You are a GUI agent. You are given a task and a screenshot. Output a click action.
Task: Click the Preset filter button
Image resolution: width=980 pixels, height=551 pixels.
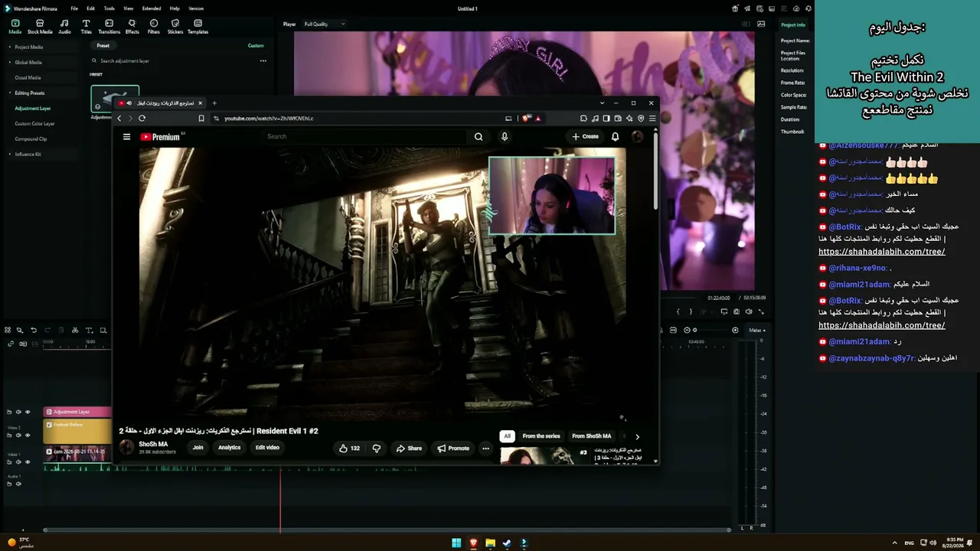point(103,45)
